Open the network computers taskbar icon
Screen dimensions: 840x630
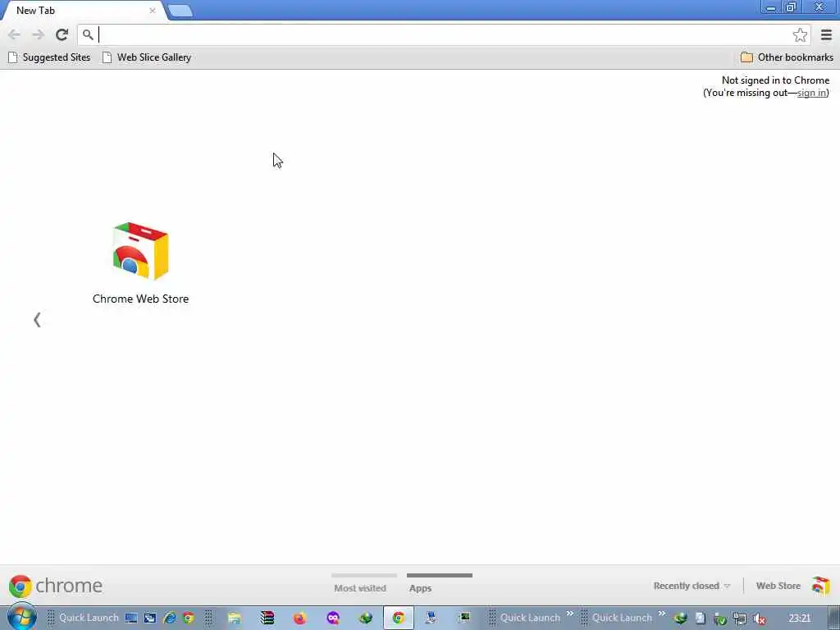[x=431, y=618]
